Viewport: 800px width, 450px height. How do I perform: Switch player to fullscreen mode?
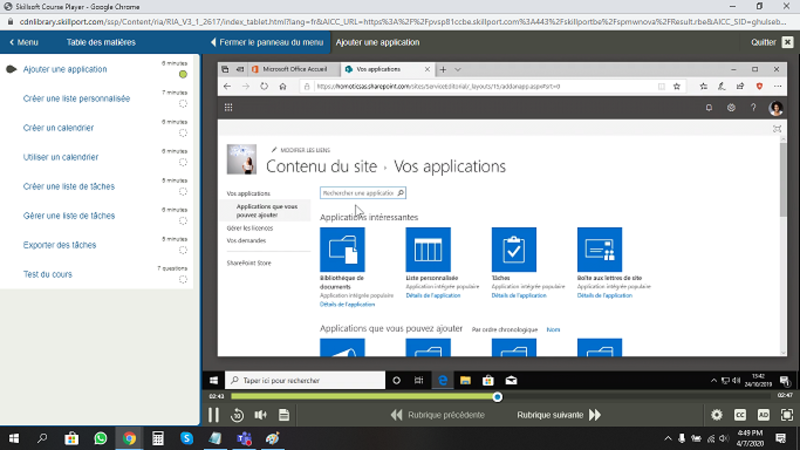coord(787,415)
